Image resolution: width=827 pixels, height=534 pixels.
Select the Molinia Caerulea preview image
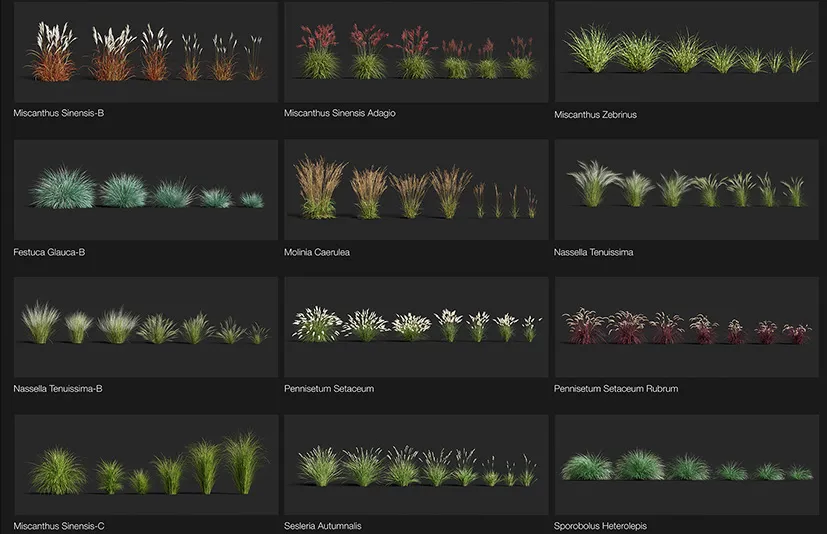[416, 190]
